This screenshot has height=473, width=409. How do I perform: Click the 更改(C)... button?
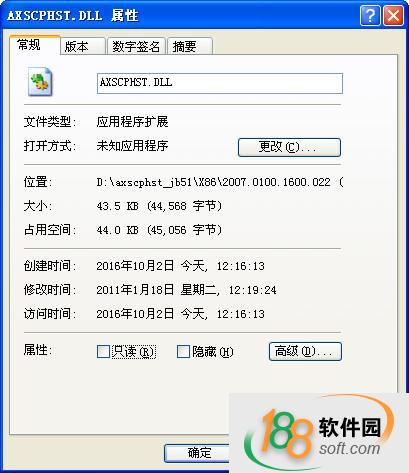click(x=289, y=147)
